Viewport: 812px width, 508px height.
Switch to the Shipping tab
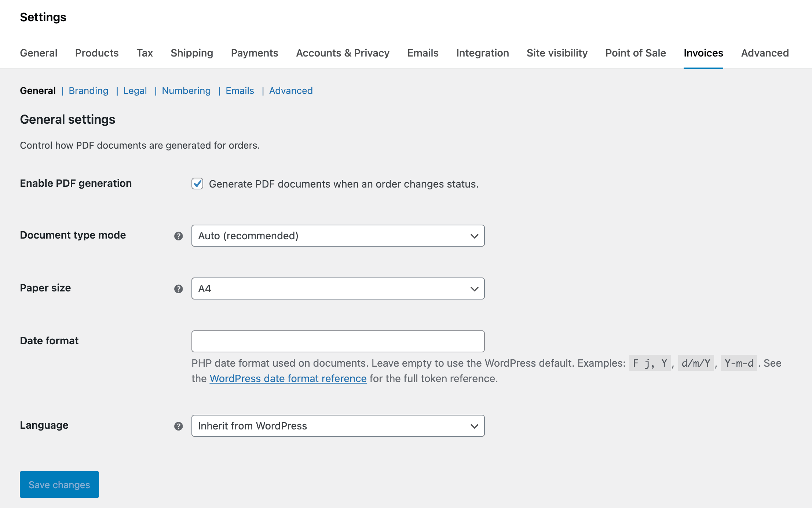coord(192,53)
